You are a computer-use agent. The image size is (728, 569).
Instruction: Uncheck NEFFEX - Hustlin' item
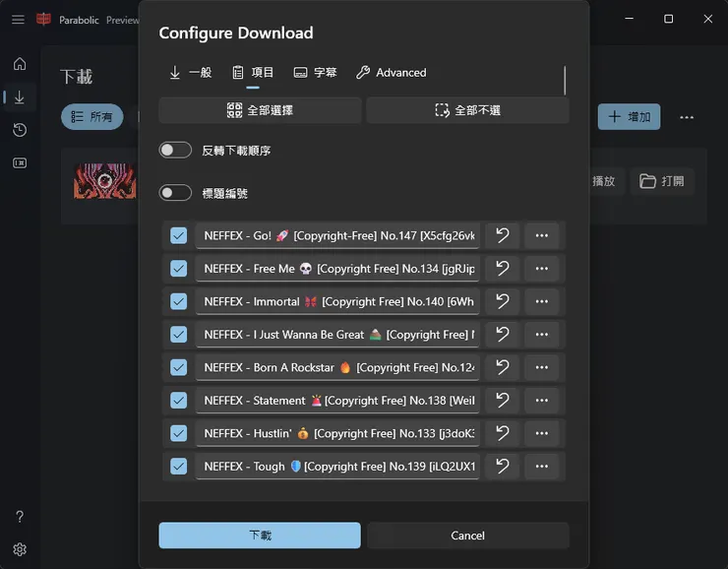pos(178,433)
